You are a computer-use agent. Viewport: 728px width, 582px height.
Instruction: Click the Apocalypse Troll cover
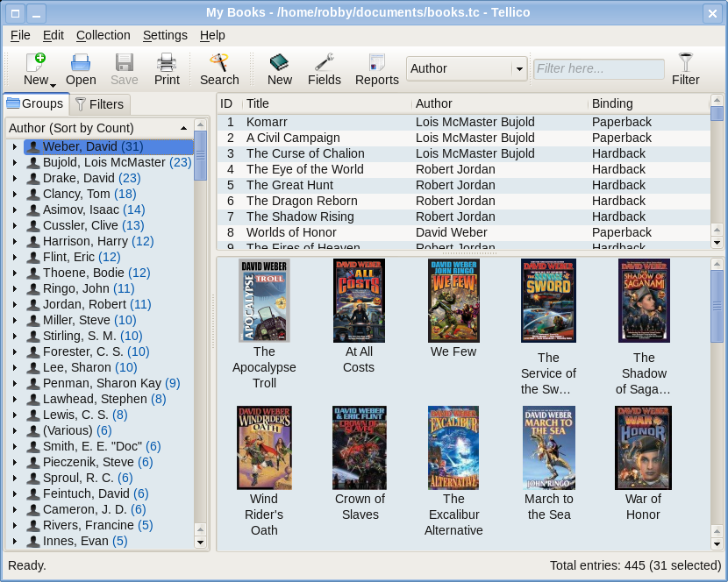pyautogui.click(x=264, y=301)
